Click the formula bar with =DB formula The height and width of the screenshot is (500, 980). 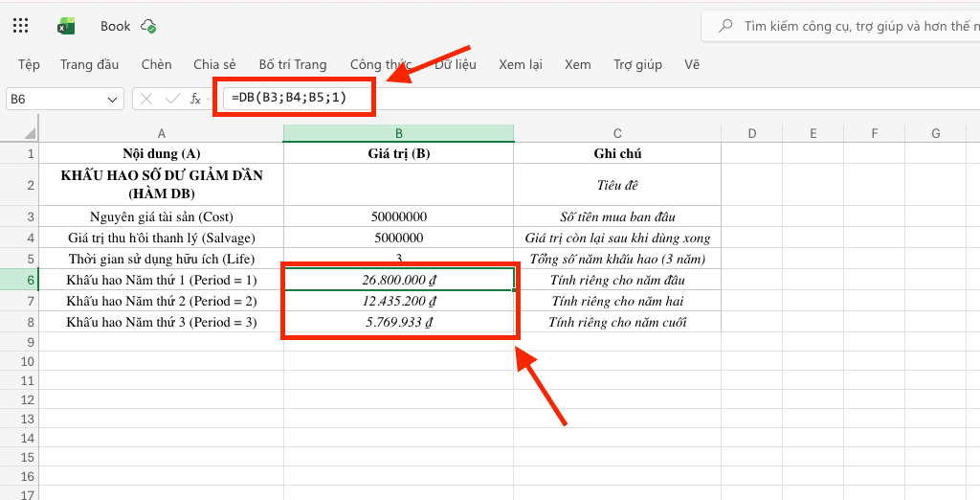click(x=600, y=99)
